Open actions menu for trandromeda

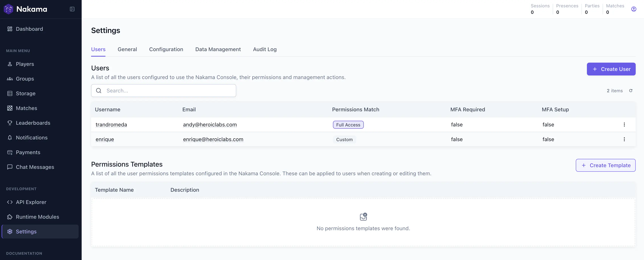(624, 125)
